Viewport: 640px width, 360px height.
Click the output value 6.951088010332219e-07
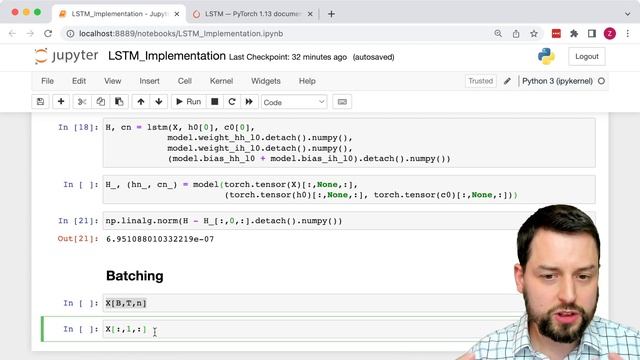tap(160, 239)
